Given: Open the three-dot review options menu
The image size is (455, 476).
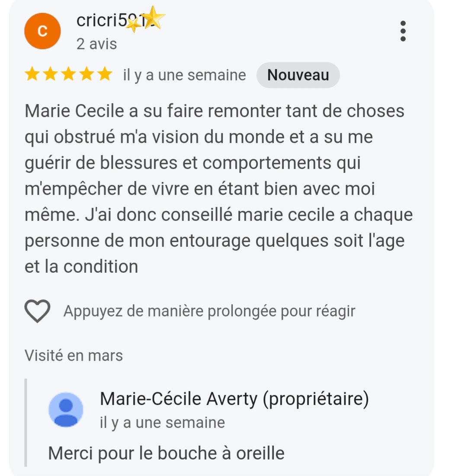Looking at the screenshot, I should coord(403,31).
